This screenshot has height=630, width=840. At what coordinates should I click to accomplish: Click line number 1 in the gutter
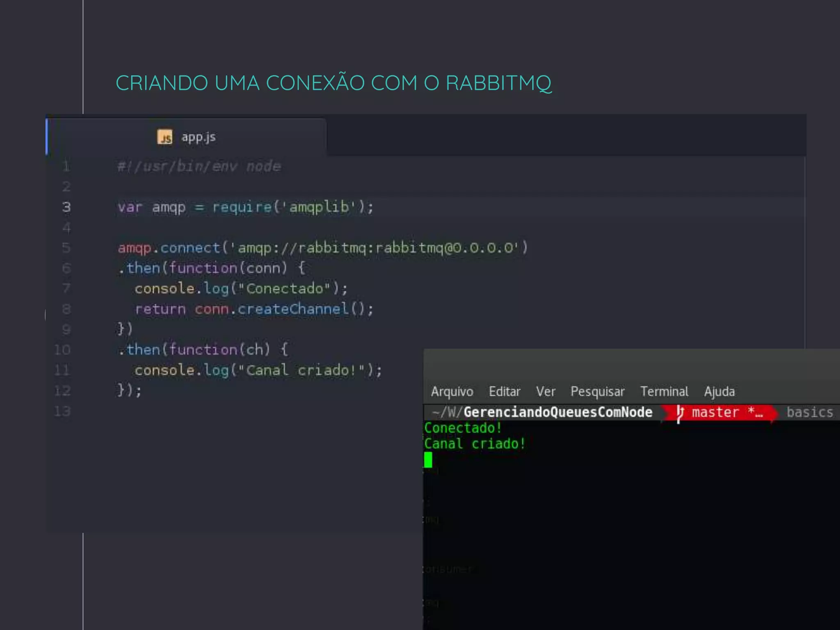66,167
